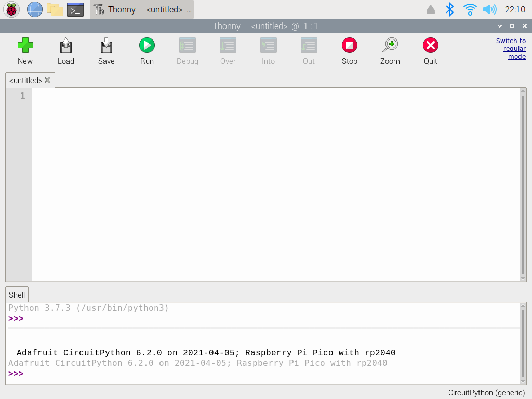Click the eject media tray icon
This screenshot has width=532, height=399.
(431, 9)
